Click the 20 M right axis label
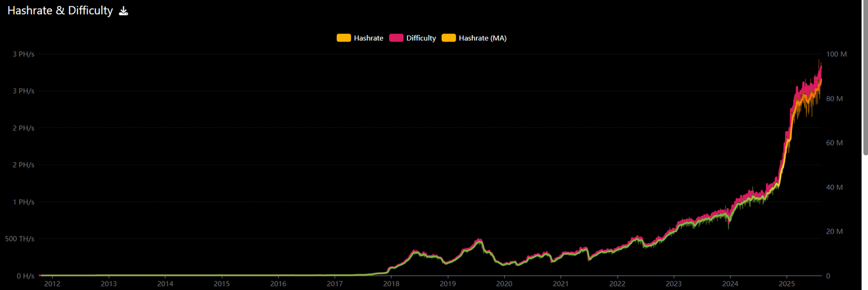Screen dimensions: 868x290 pyautogui.click(x=835, y=231)
